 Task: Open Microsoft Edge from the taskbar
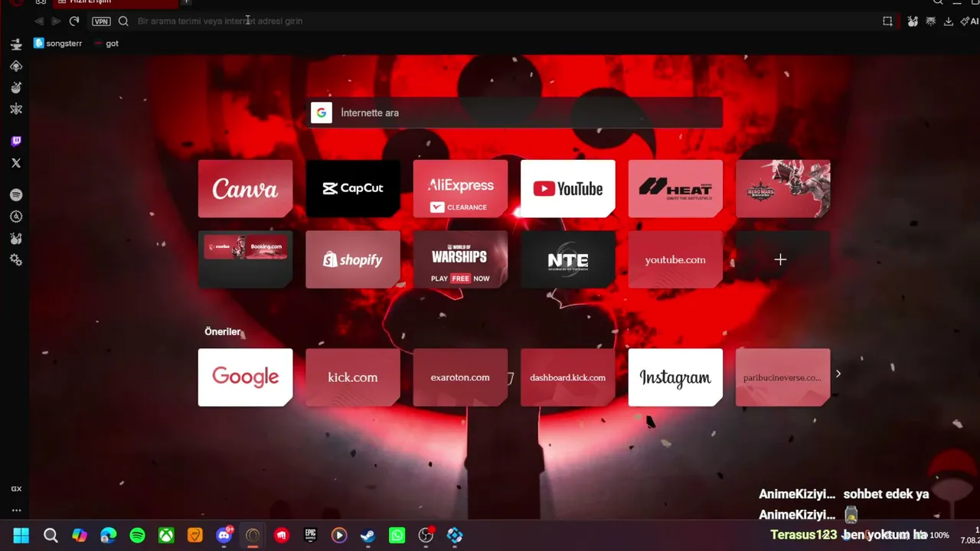(109, 536)
